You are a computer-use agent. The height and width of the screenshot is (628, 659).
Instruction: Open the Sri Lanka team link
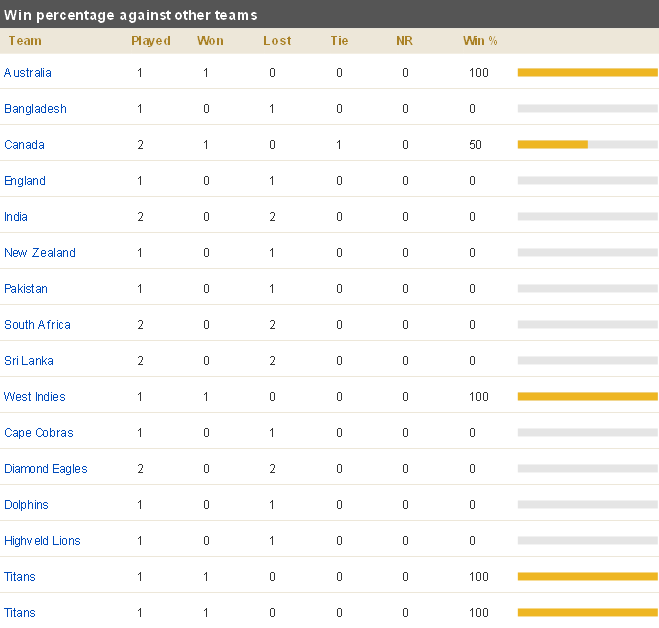29,361
